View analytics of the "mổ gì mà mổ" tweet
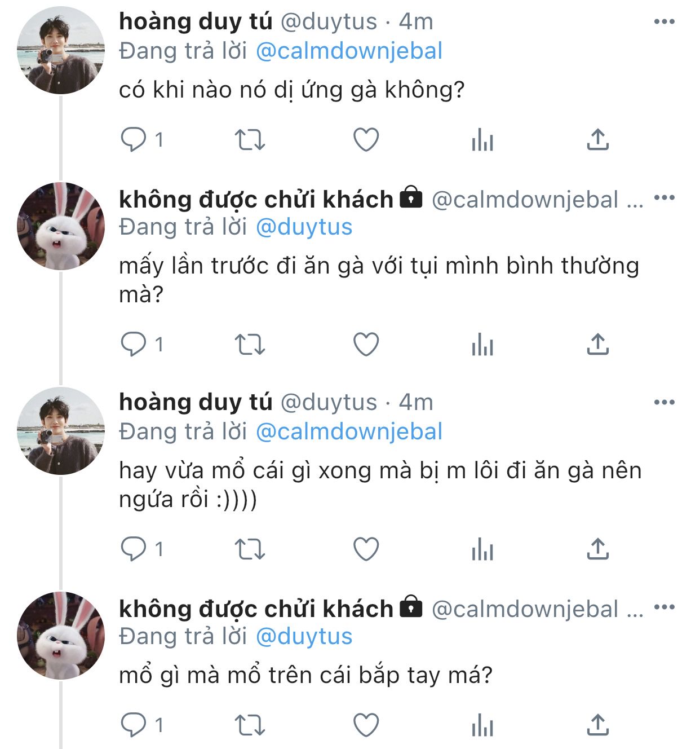The image size is (700, 749). pyautogui.click(x=482, y=725)
